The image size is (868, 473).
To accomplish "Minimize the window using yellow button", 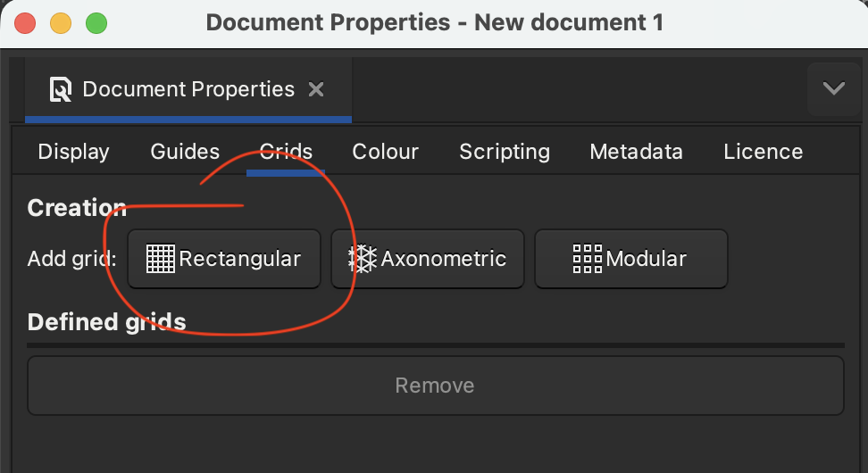I will (x=61, y=23).
